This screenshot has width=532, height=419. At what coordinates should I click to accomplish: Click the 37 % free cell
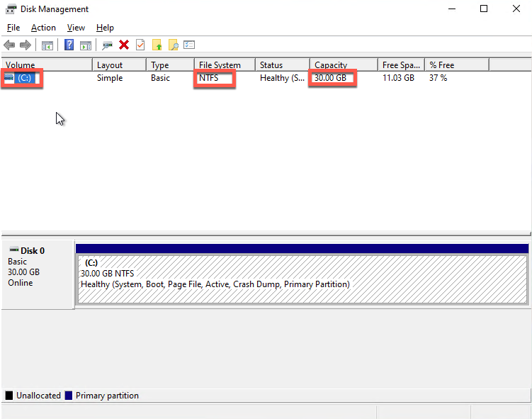438,78
